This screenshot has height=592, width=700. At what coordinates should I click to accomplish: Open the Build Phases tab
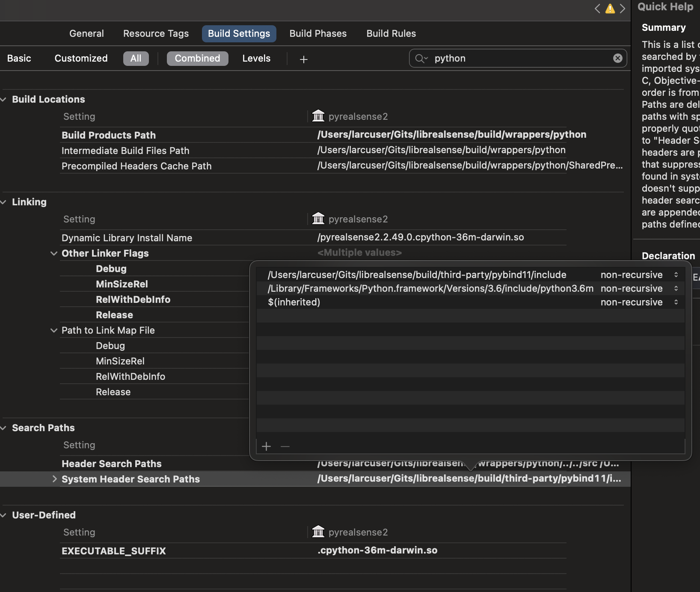318,34
